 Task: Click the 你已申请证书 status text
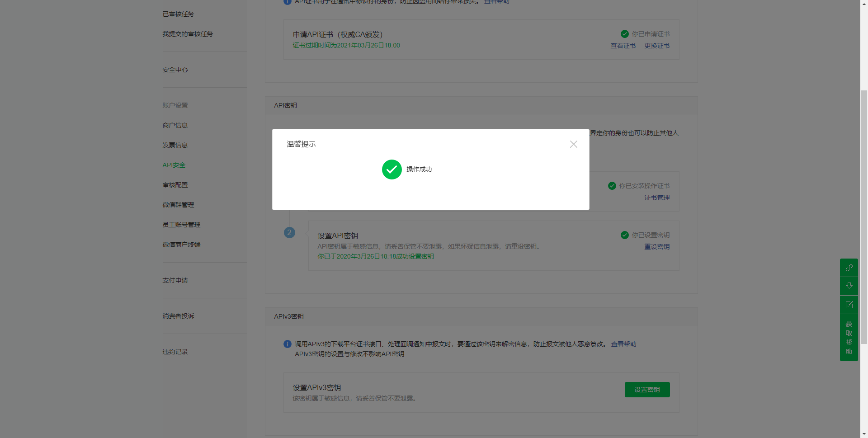point(651,34)
